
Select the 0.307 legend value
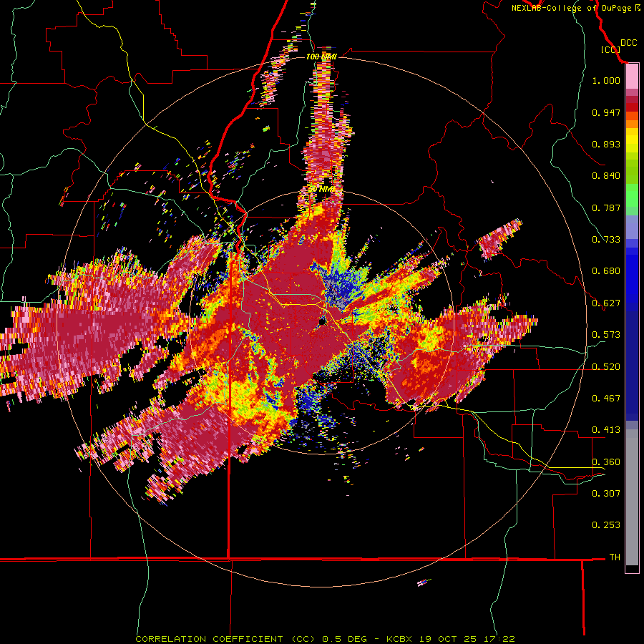606,494
